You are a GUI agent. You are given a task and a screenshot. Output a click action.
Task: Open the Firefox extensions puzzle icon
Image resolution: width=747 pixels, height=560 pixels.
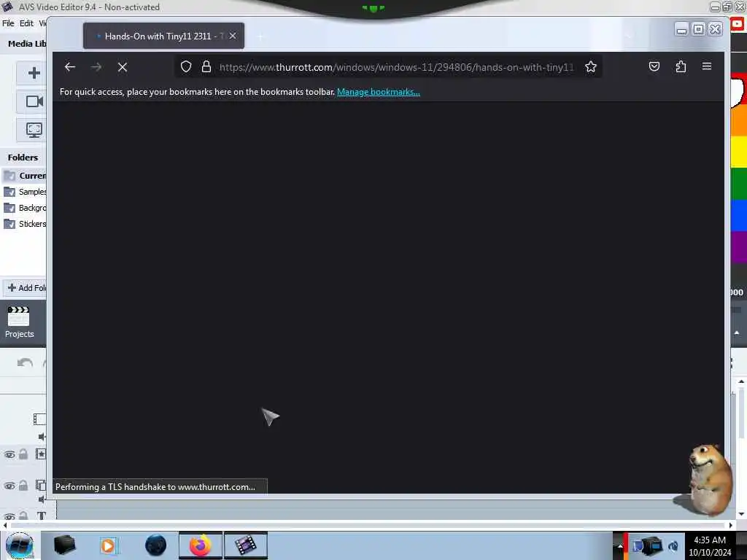pyautogui.click(x=681, y=66)
